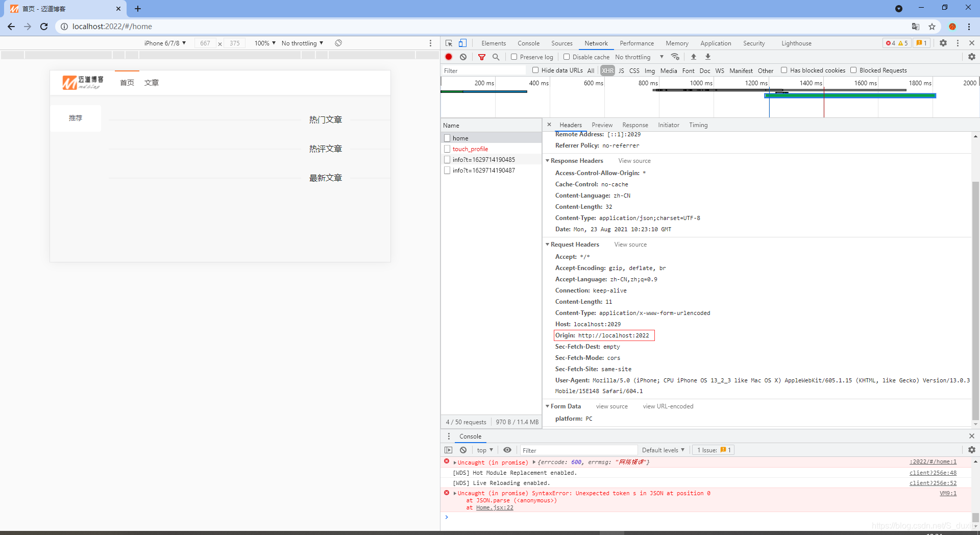Collapse the Form Data section

tap(548, 406)
